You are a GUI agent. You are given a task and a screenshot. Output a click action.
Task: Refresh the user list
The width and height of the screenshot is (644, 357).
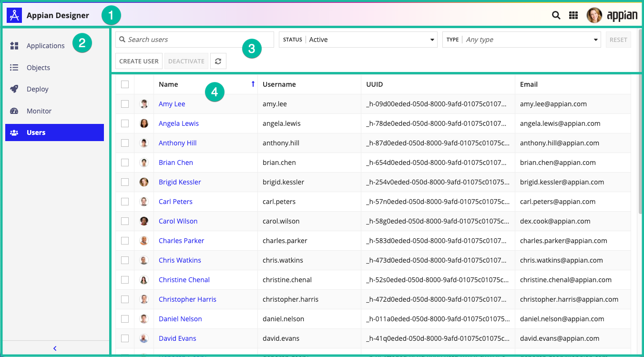pyautogui.click(x=218, y=61)
